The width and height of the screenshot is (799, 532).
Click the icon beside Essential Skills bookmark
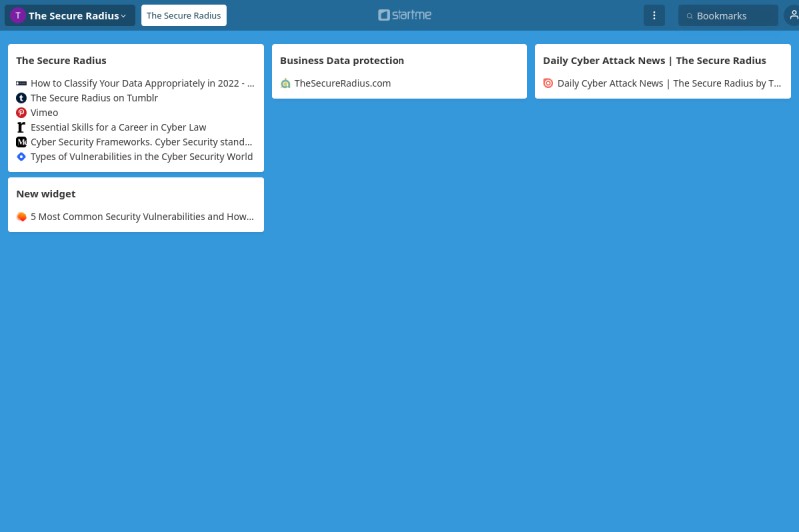(x=21, y=128)
